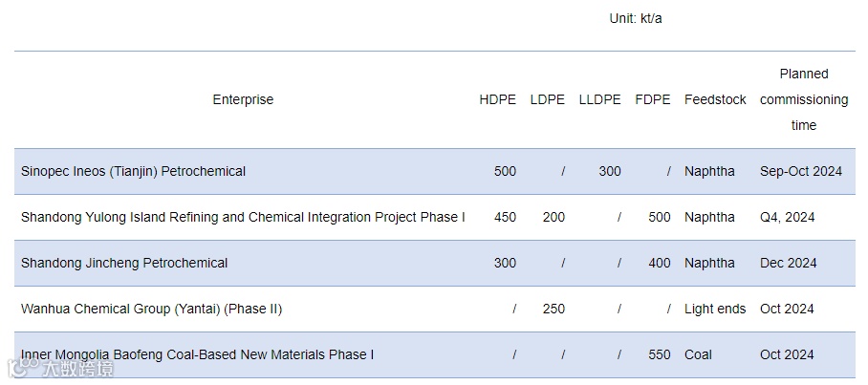Select the 'Dec 2024' commissioning cell

(x=789, y=263)
